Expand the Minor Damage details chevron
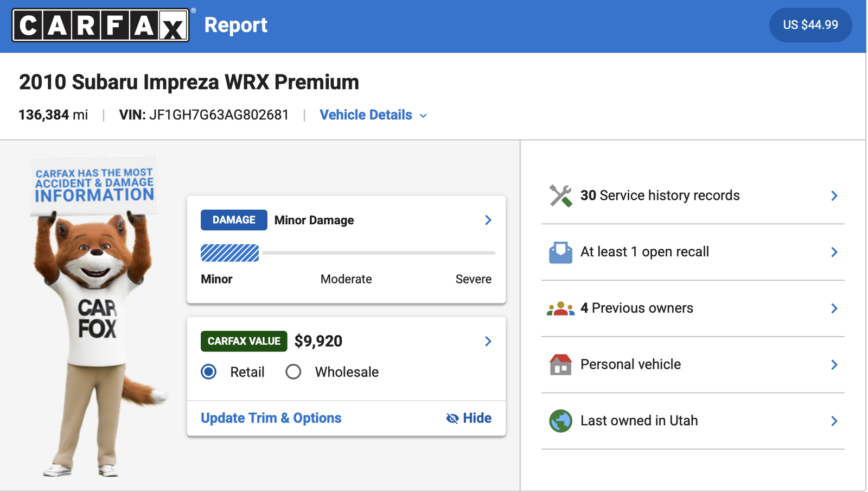This screenshot has width=868, height=492. [488, 220]
